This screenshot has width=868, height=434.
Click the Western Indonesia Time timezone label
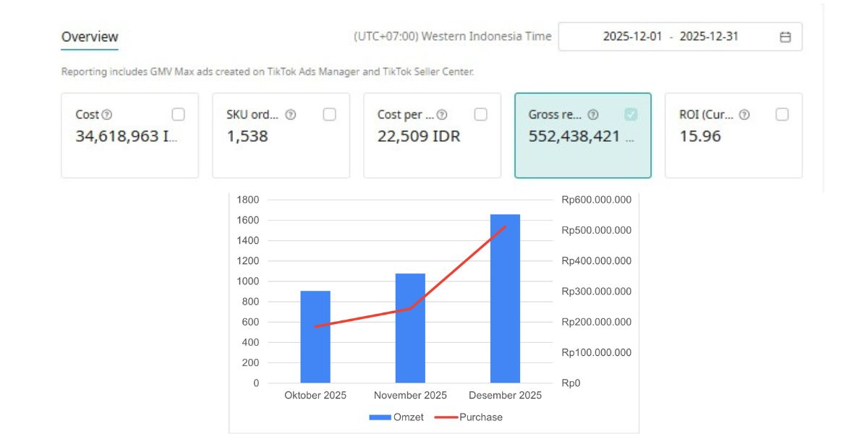pos(452,36)
